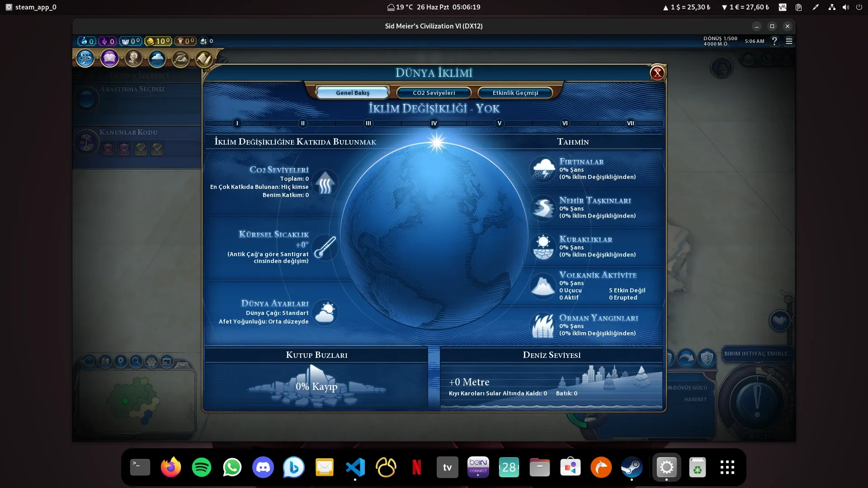
Task: Open the Civilopedia question mark icon
Action: pos(774,41)
